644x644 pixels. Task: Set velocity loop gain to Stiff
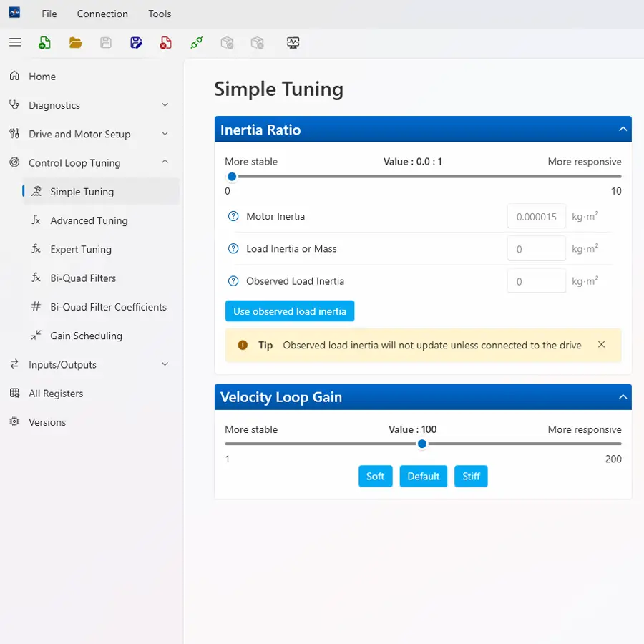coord(471,477)
